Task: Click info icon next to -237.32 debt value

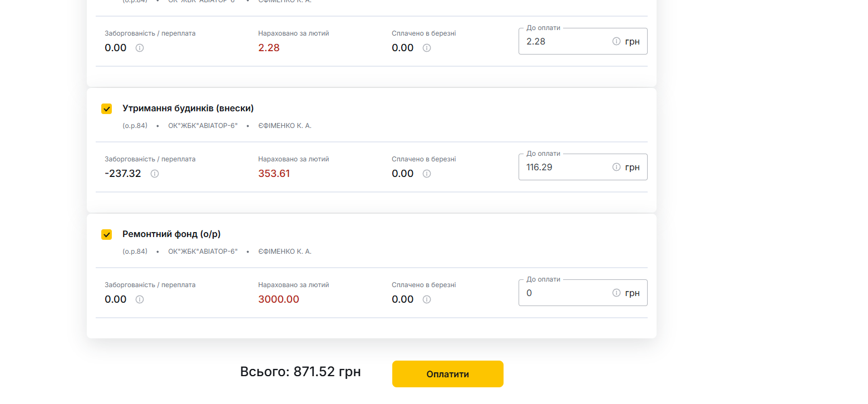Action: 155,174
